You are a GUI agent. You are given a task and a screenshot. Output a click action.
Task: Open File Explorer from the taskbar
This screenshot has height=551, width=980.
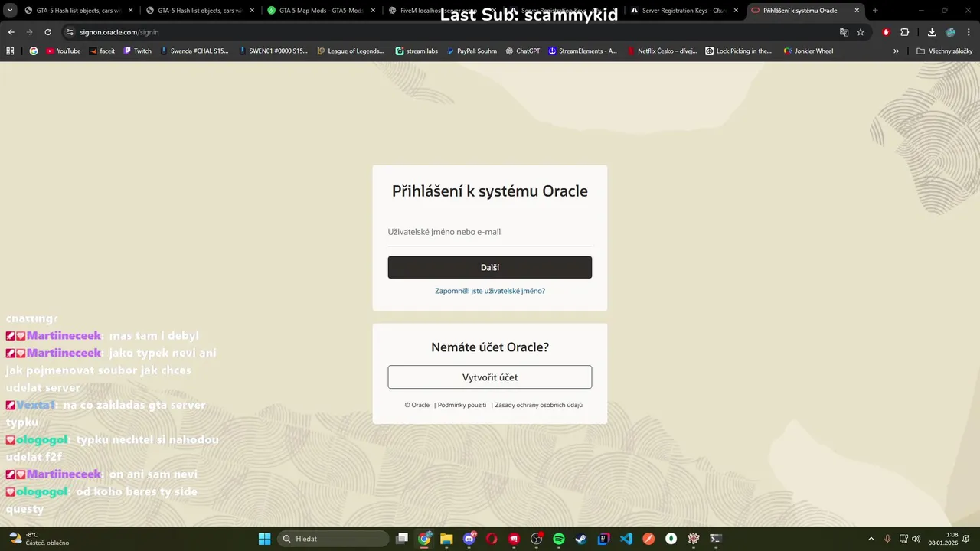(x=446, y=539)
